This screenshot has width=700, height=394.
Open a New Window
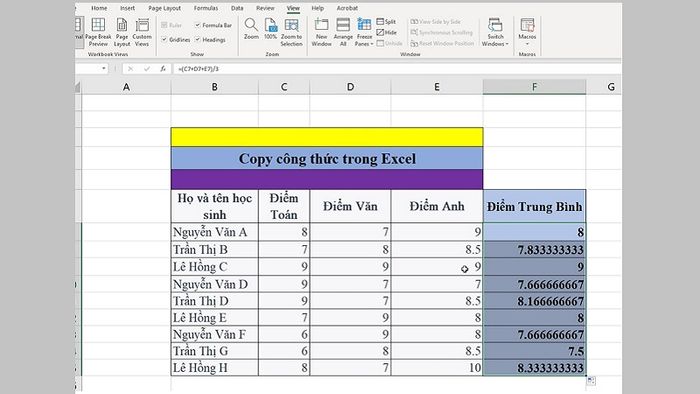(321, 32)
